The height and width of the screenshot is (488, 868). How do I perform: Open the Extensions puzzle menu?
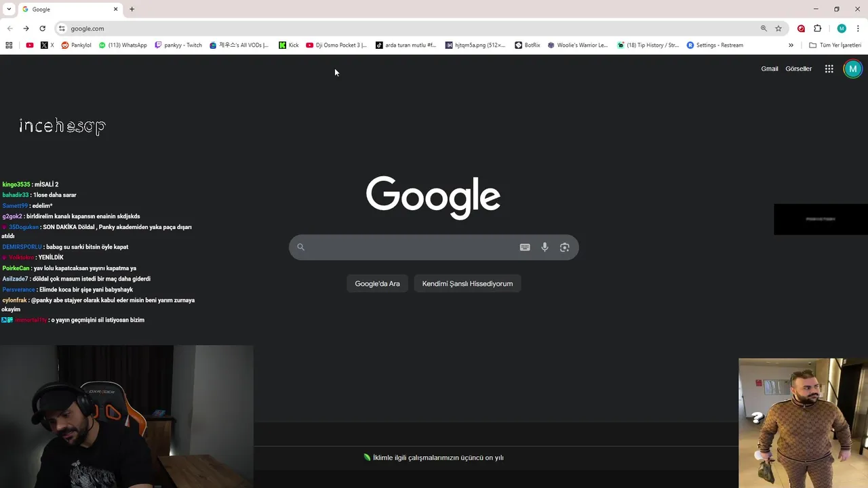[x=817, y=28]
